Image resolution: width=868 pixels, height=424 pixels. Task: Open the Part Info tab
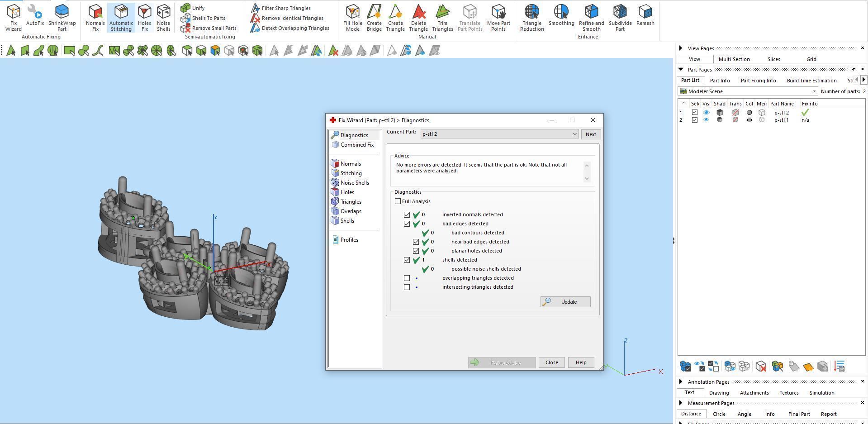click(x=720, y=81)
